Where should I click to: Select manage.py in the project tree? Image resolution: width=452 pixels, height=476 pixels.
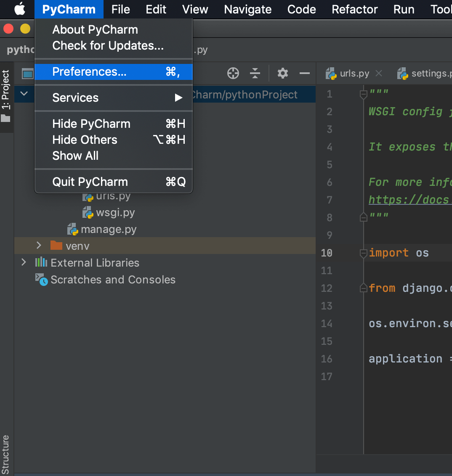coord(108,229)
